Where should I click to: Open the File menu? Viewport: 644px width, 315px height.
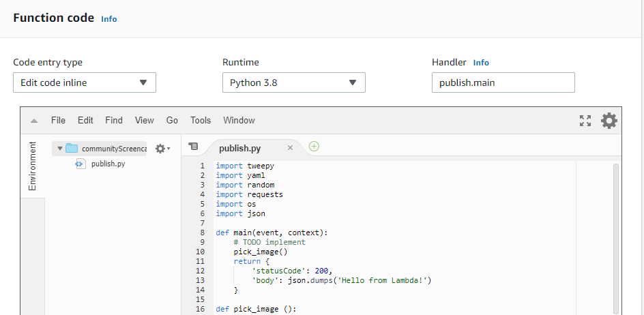58,120
